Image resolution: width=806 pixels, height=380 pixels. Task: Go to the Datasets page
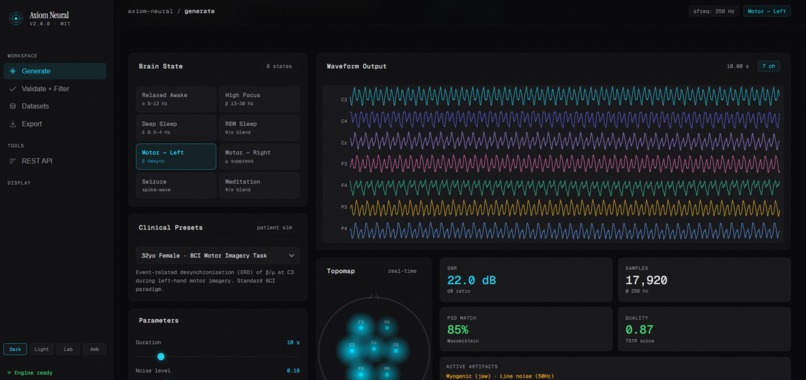[x=55, y=106]
